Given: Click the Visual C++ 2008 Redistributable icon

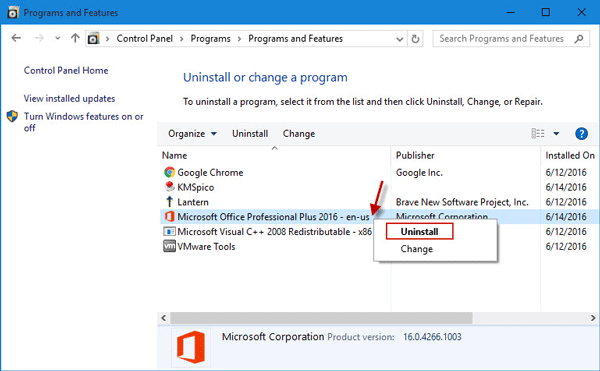Looking at the screenshot, I should (170, 231).
